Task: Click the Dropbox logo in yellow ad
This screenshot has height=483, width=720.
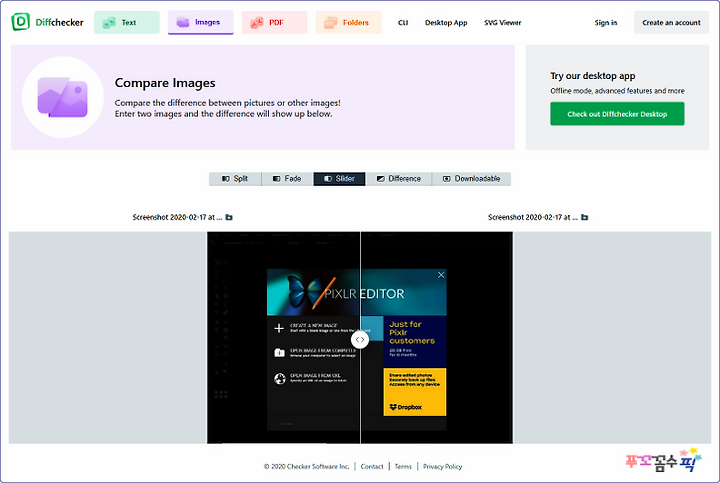Action: (x=405, y=407)
